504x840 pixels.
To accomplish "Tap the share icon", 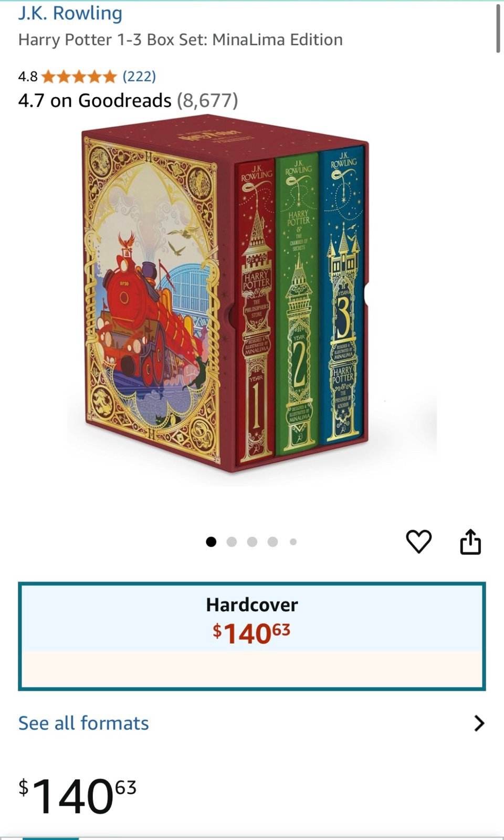I will (470, 541).
